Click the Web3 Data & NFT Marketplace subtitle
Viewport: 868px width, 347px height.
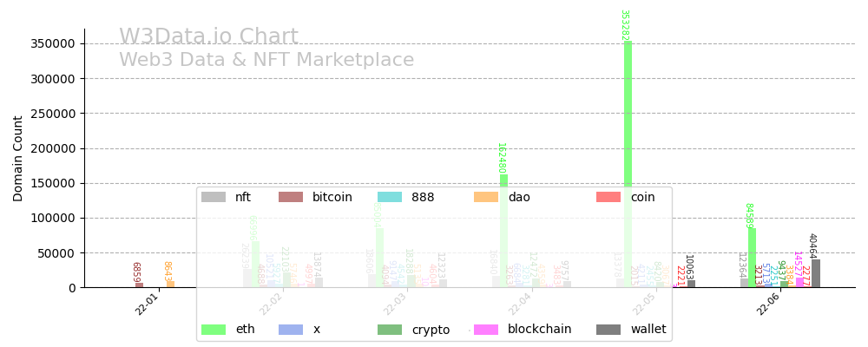coord(266,61)
